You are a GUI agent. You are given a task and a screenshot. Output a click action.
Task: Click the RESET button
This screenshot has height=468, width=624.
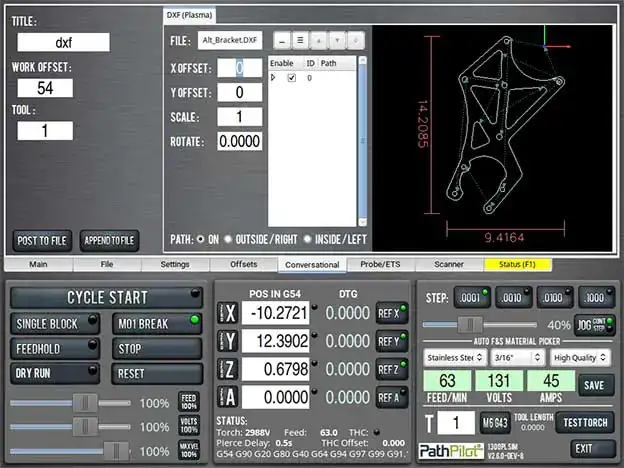pyautogui.click(x=157, y=374)
